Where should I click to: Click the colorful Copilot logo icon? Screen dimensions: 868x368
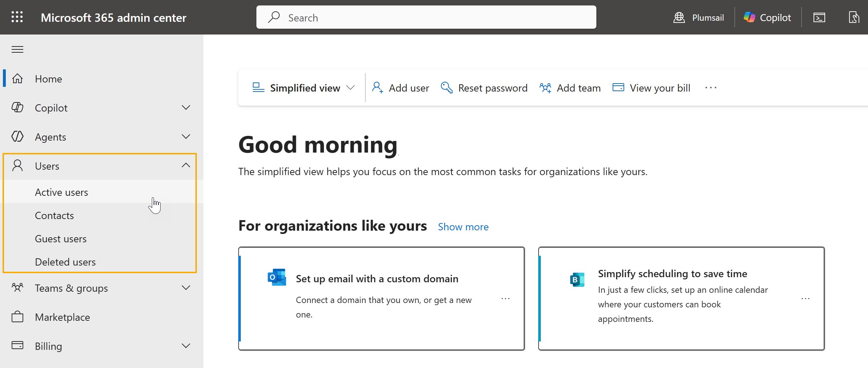(749, 17)
